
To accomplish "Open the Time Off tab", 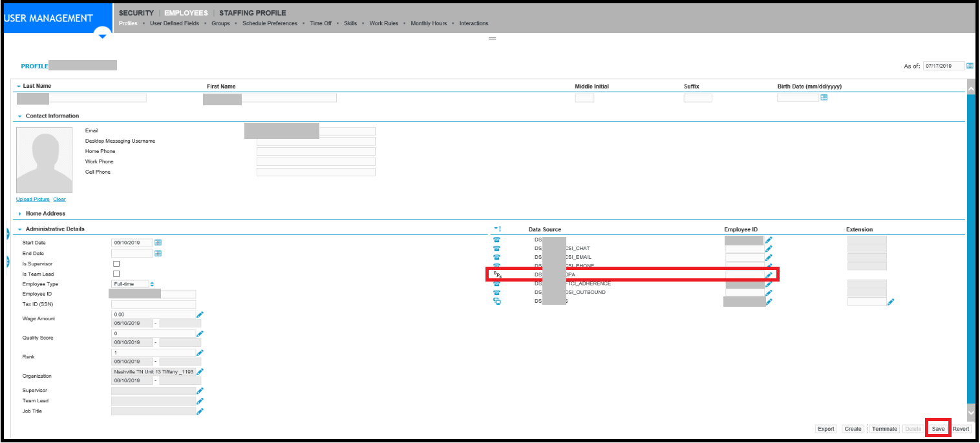I will pos(321,23).
